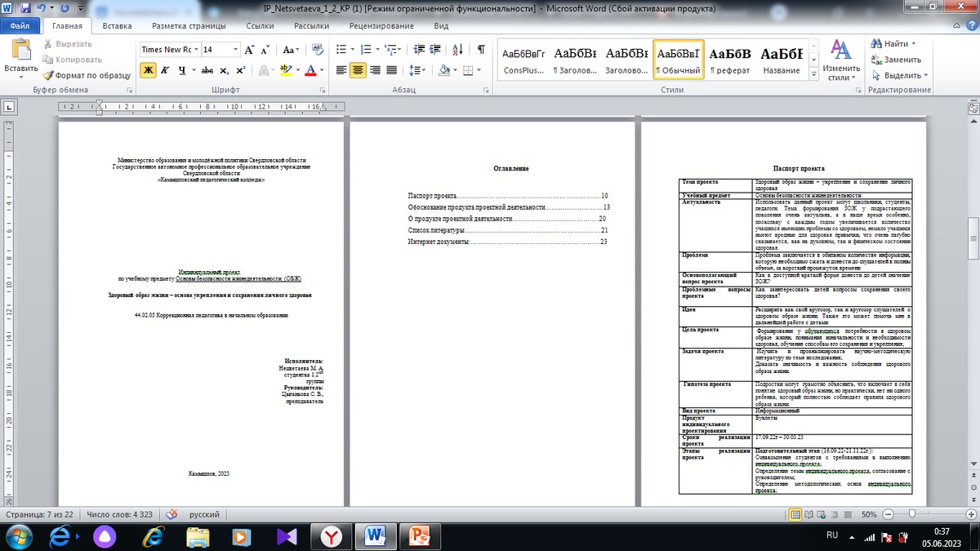The image size is (980, 551).
Task: Toggle Italic (К) formatting
Action: pos(165,70)
